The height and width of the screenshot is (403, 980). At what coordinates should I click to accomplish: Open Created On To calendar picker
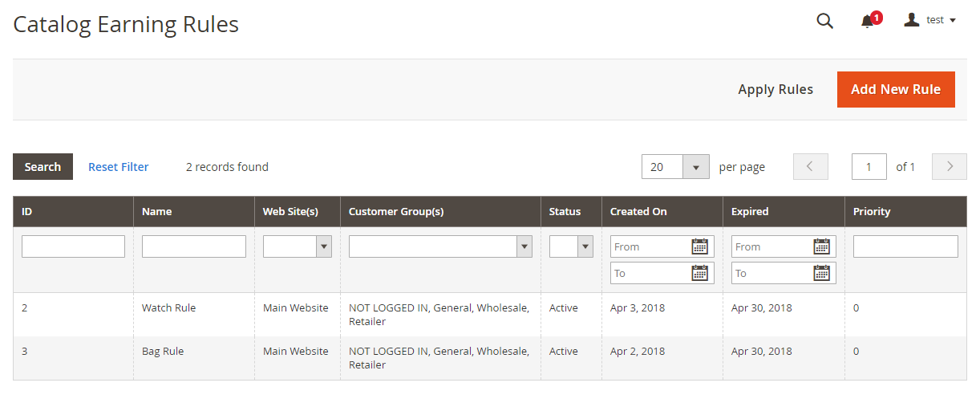point(699,273)
